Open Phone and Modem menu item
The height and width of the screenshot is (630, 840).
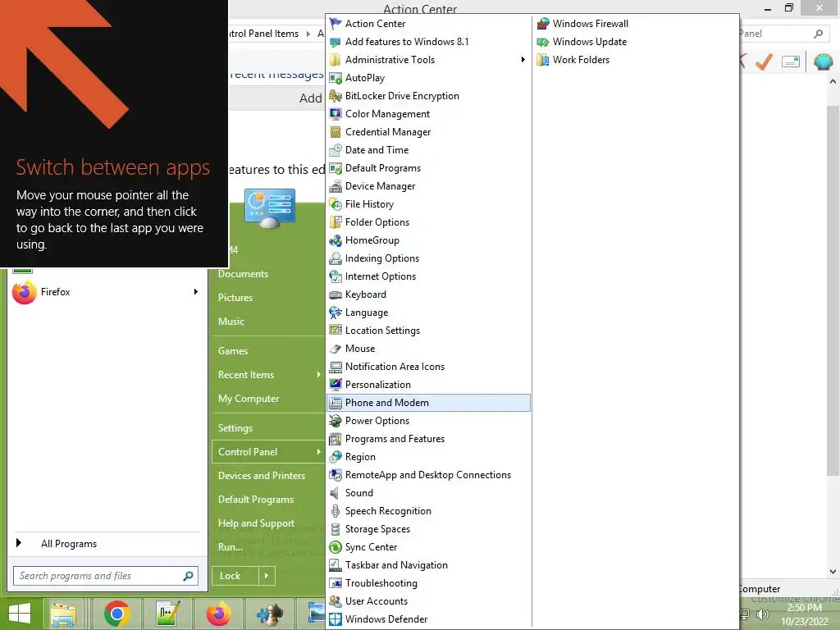[x=428, y=403]
